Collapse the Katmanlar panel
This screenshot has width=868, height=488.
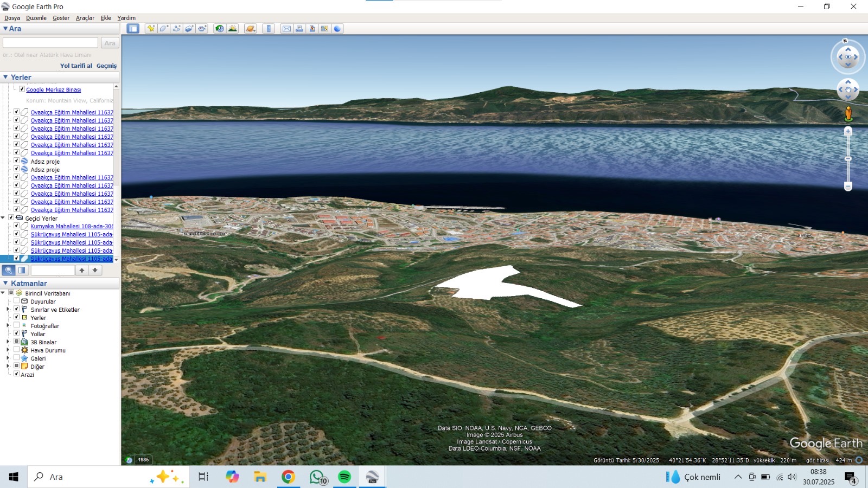pos(5,283)
